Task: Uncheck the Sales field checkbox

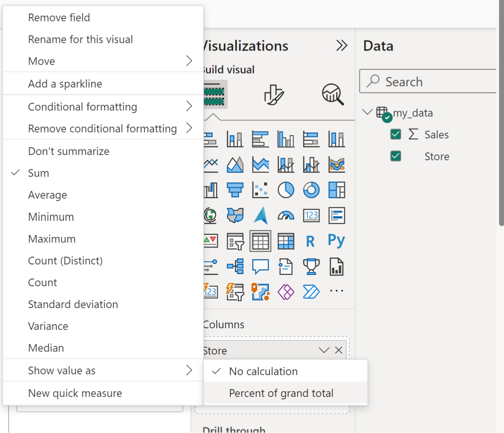Action: coord(396,134)
